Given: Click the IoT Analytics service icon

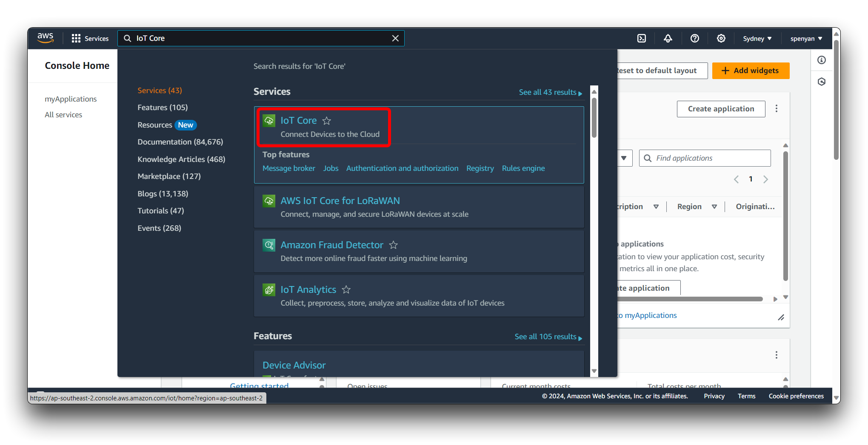Looking at the screenshot, I should click(x=269, y=290).
